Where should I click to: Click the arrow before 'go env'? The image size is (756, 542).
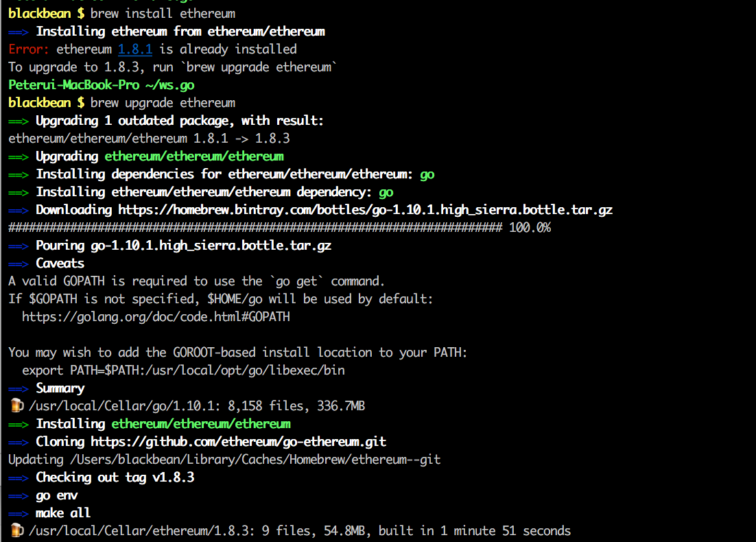click(19, 495)
